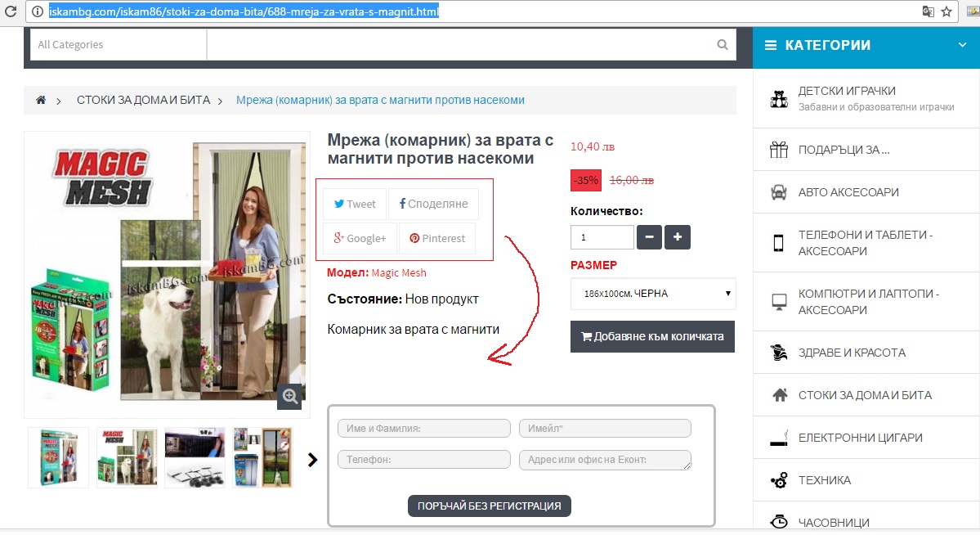Click the old price 16,00 лв
Screen dimensions: 980x535
(x=632, y=180)
